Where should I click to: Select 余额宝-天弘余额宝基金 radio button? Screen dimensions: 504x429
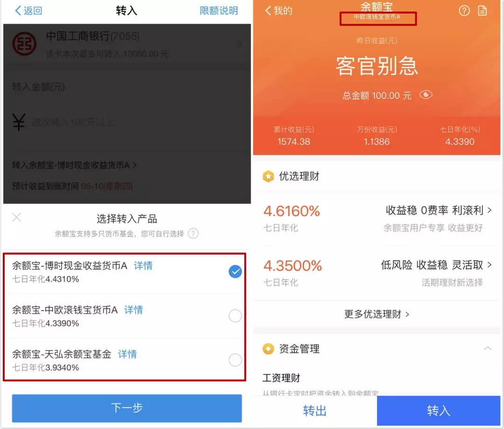coord(235,360)
